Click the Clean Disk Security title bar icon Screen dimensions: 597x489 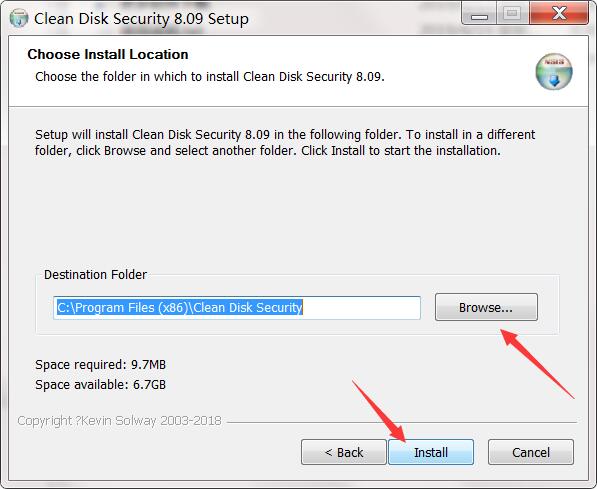[19, 18]
